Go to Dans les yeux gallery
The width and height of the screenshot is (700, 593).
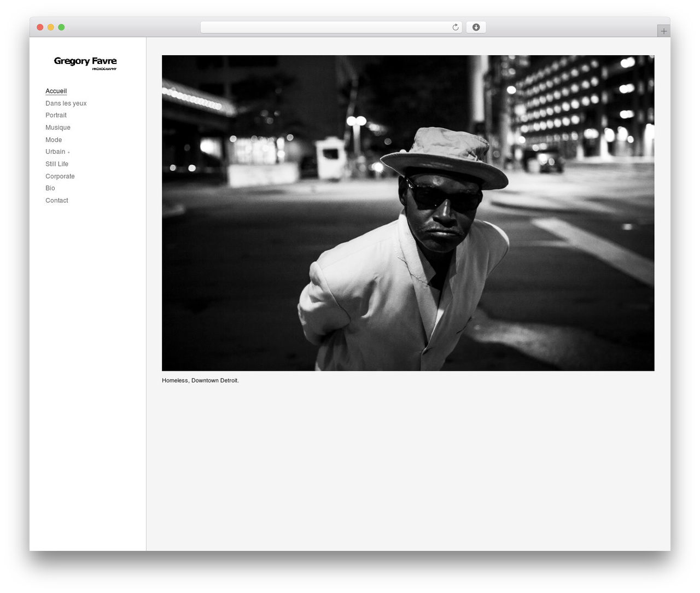tap(66, 103)
